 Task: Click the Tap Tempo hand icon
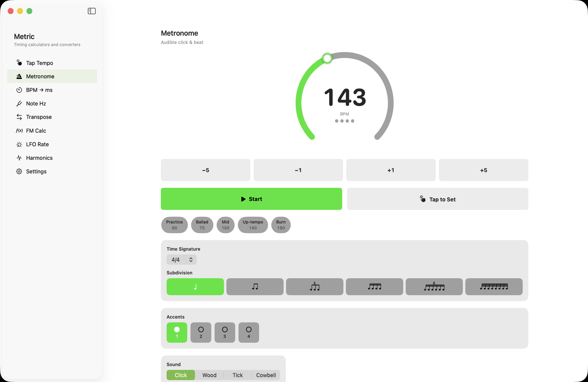(19, 63)
